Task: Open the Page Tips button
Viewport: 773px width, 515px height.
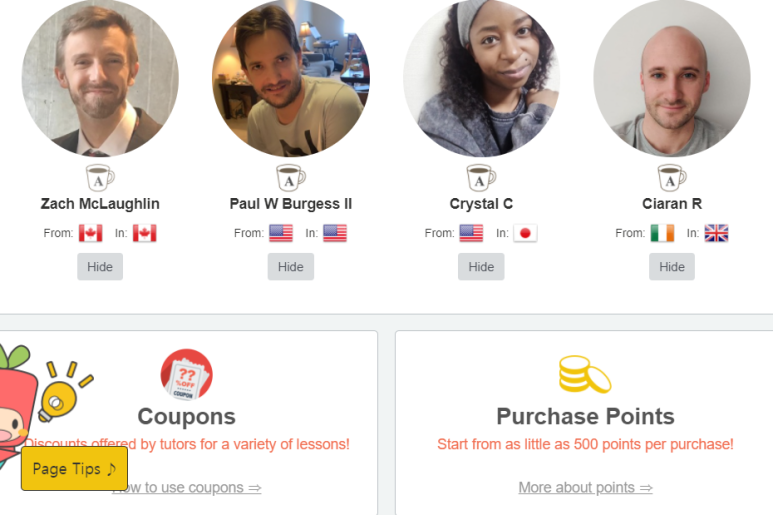Action: (74, 469)
